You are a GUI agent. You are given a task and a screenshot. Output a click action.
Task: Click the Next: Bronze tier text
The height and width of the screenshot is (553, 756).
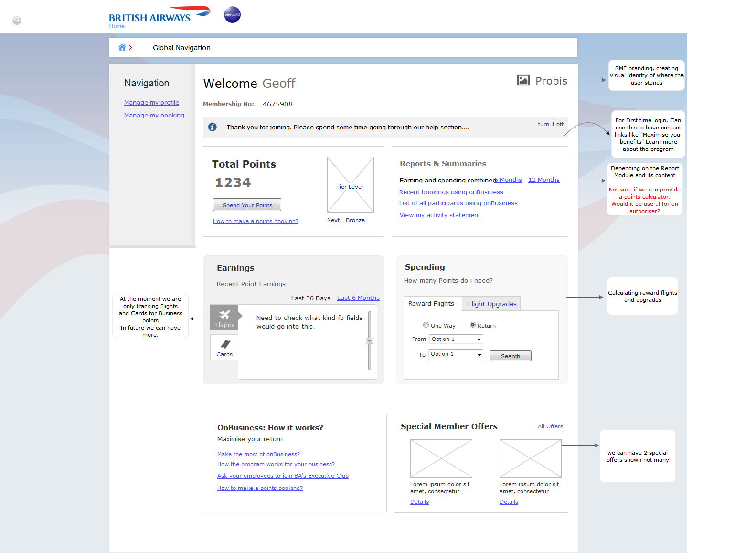[346, 220]
